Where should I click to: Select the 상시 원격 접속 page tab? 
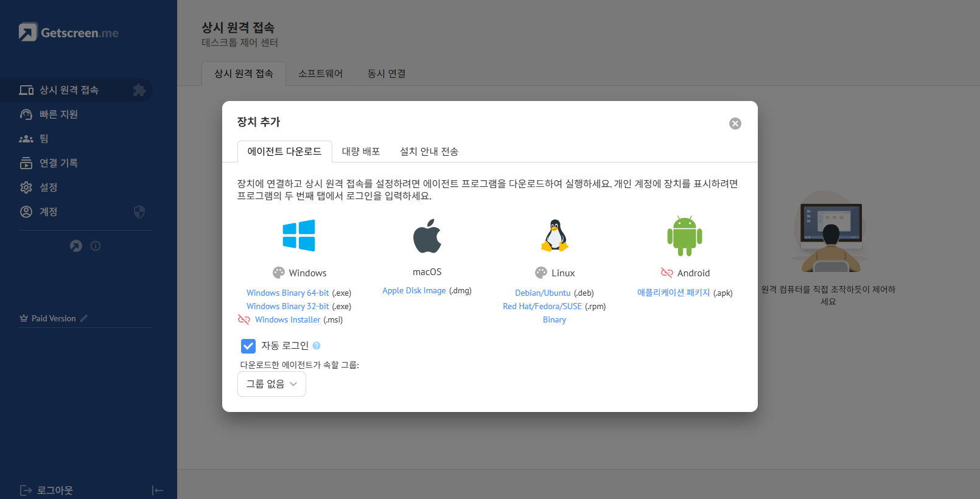pos(243,74)
